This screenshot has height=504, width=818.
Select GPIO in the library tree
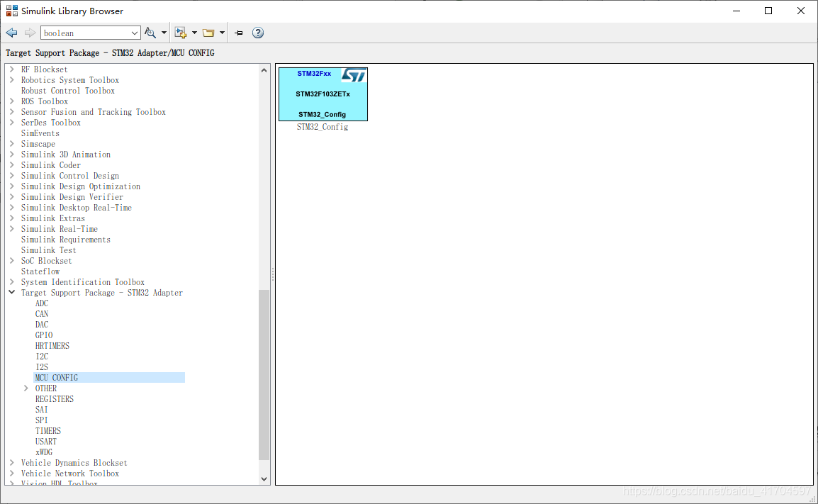44,335
